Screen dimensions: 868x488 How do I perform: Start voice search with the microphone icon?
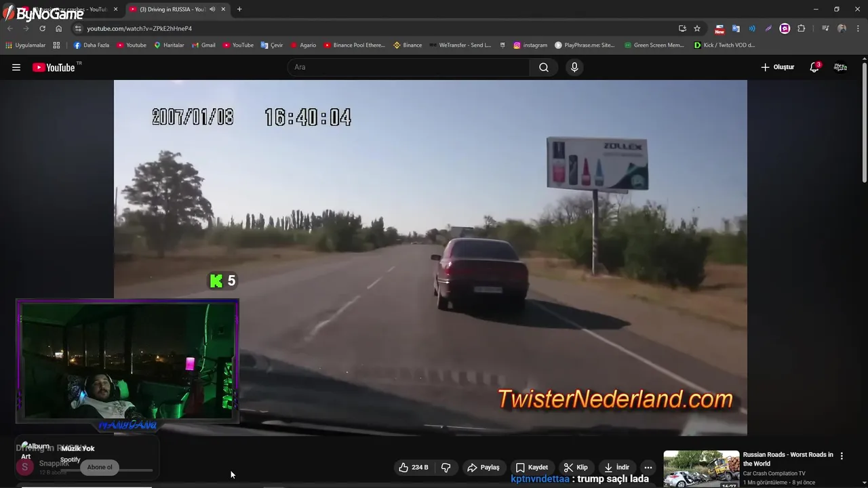click(574, 67)
